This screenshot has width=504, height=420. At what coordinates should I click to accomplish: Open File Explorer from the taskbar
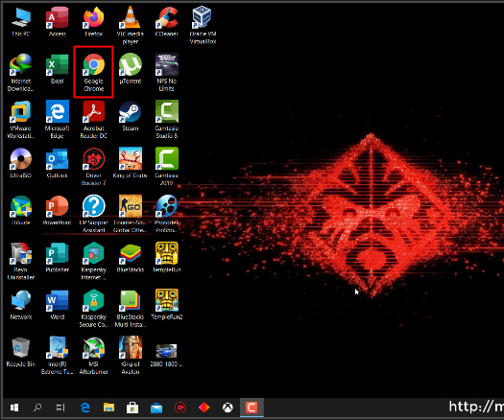108,408
